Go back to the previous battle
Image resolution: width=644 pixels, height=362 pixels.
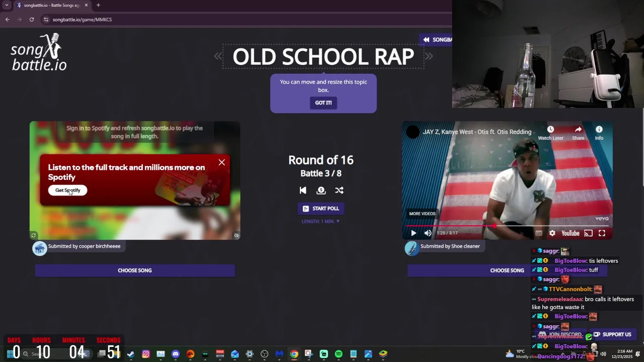pos(303,190)
